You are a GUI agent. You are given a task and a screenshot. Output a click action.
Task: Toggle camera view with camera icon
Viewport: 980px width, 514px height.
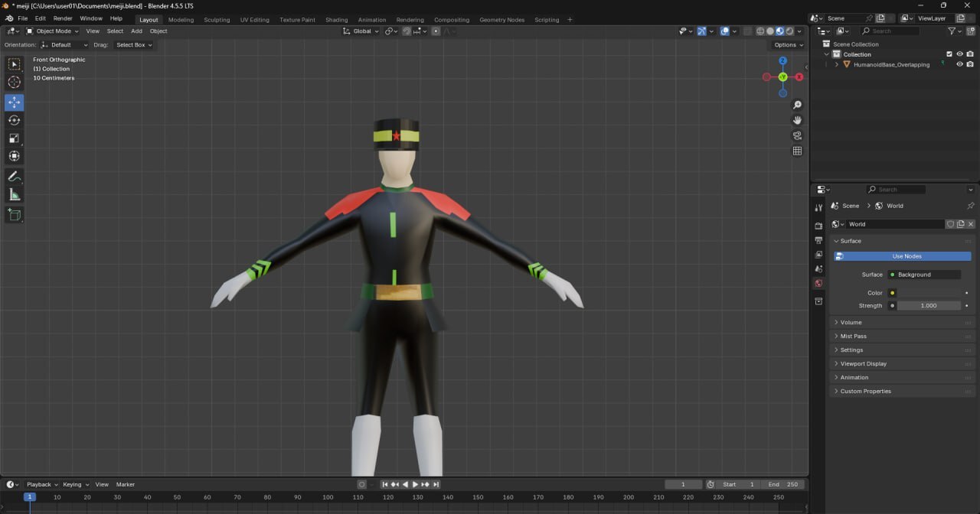(x=797, y=135)
